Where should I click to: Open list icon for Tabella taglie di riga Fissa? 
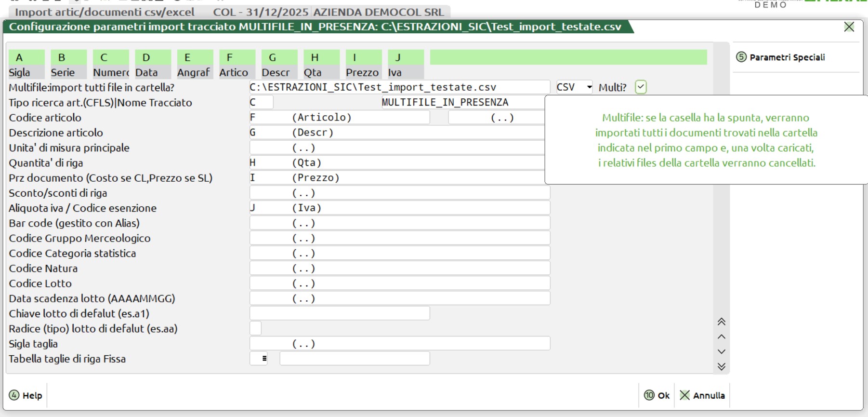pyautogui.click(x=263, y=359)
